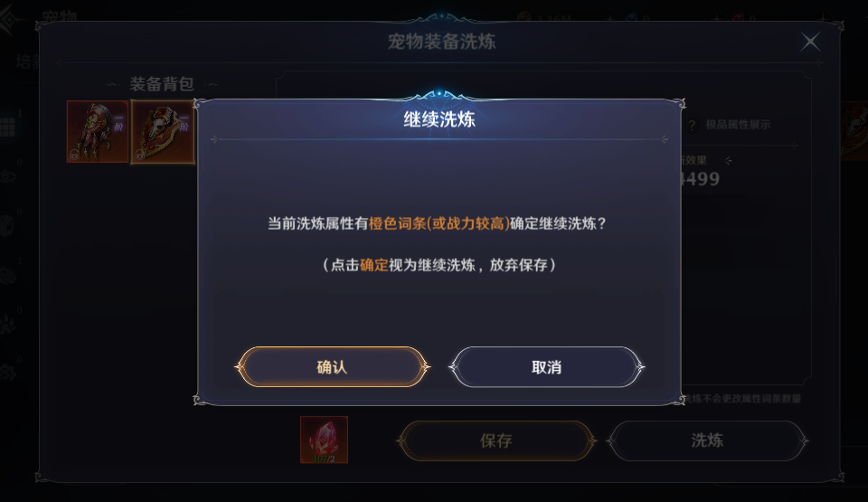Viewport: 868px width, 502px height.
Task: Click the gold coin currency showing 3.36M
Action: click(543, 18)
